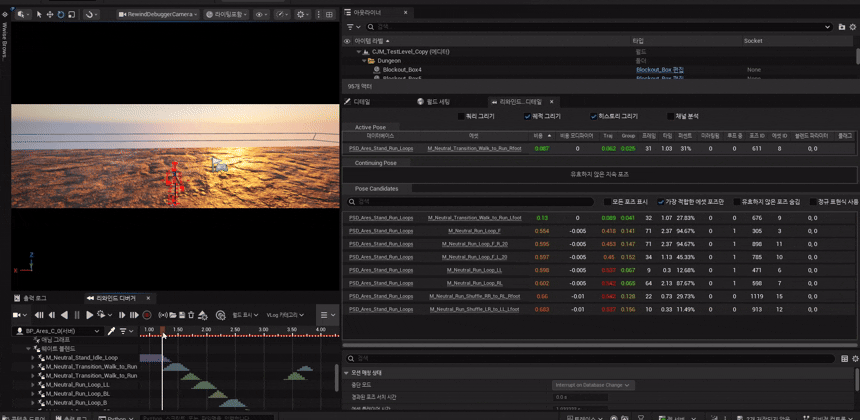The image size is (860, 420).
Task: Activate the rotate gizmo tool
Action: point(60,15)
